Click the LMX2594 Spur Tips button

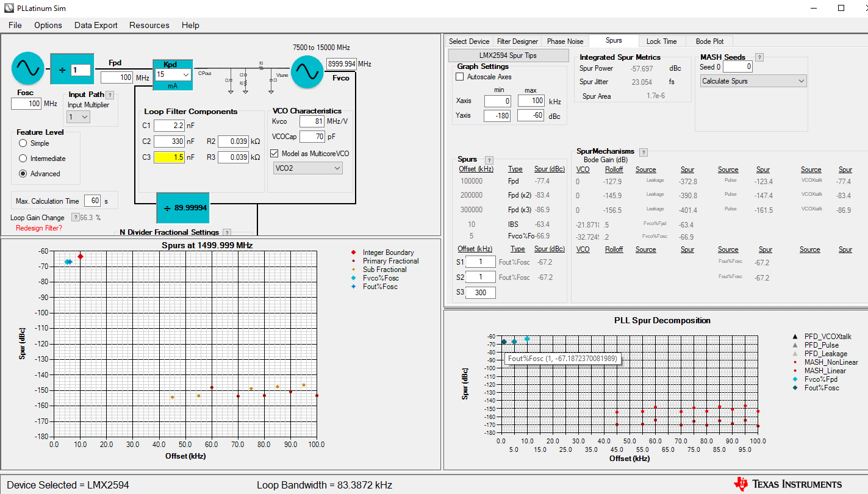[508, 55]
